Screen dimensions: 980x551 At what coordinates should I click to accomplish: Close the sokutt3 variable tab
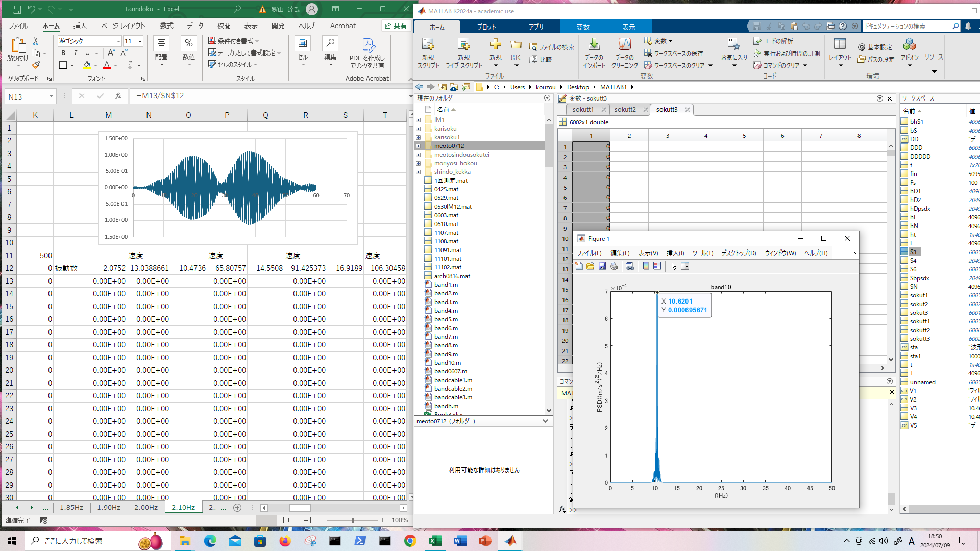(688, 109)
